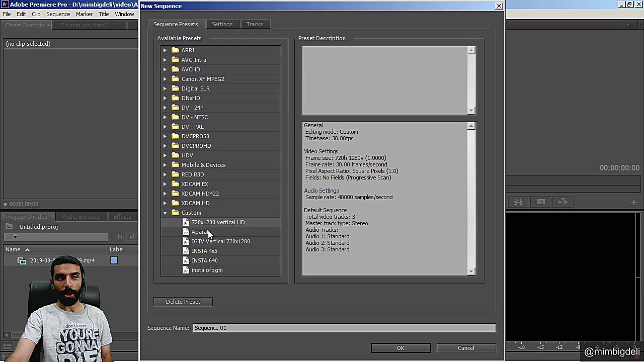The image size is (644, 362).
Task: Select the Aparat preset icon
Action: pyautogui.click(x=186, y=232)
